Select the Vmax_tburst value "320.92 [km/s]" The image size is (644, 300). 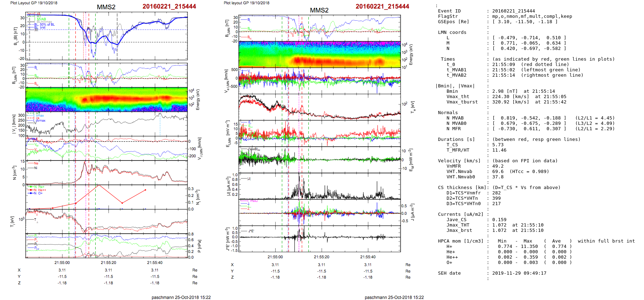[x=511, y=102]
